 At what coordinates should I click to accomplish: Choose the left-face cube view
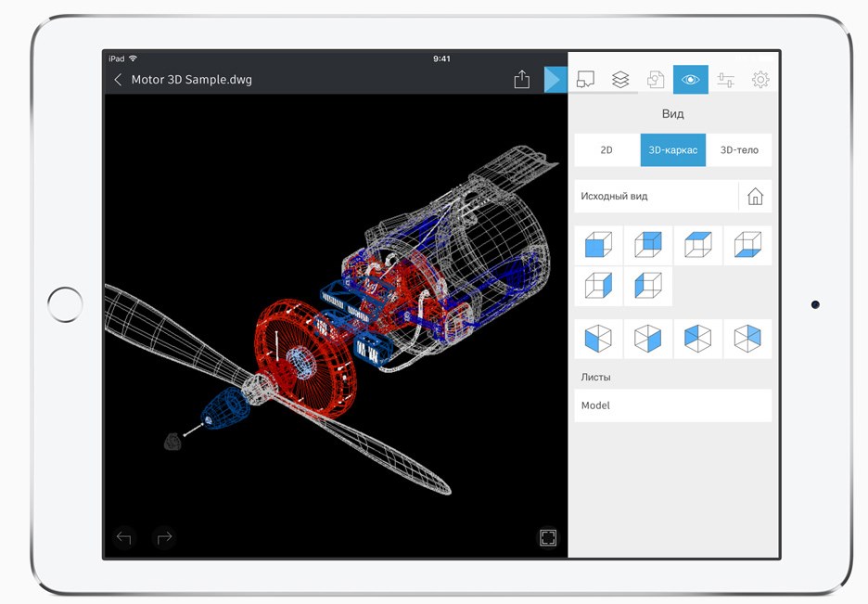pyautogui.click(x=648, y=286)
